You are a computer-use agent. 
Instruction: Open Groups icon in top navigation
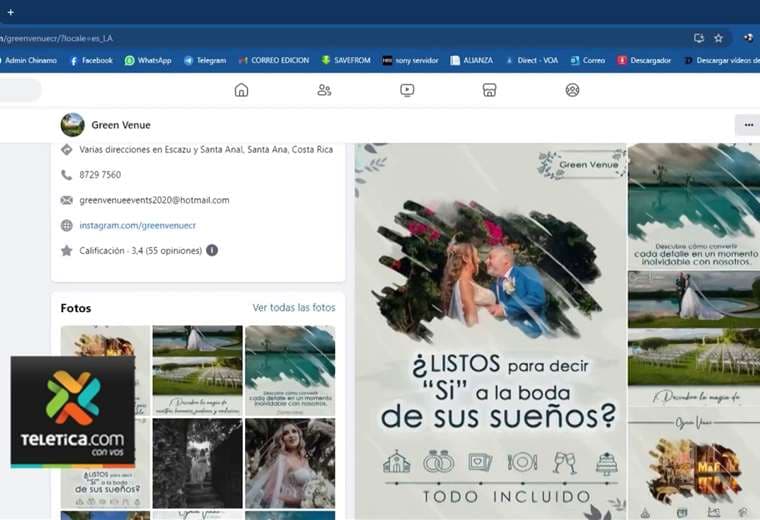pyautogui.click(x=572, y=90)
